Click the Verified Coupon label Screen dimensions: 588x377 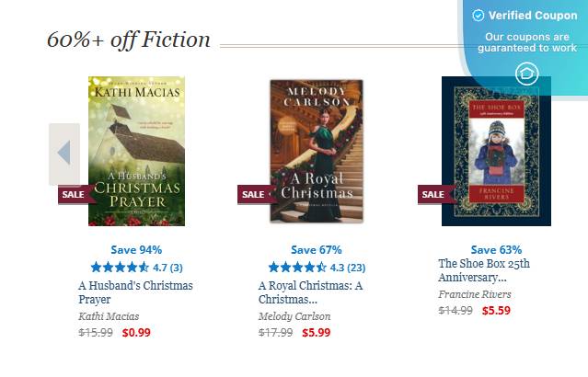click(x=533, y=16)
